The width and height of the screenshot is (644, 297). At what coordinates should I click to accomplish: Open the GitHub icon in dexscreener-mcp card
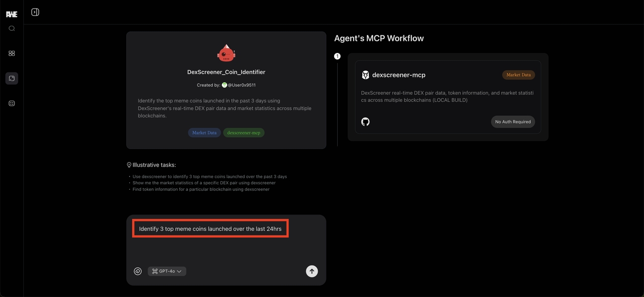[x=366, y=122]
